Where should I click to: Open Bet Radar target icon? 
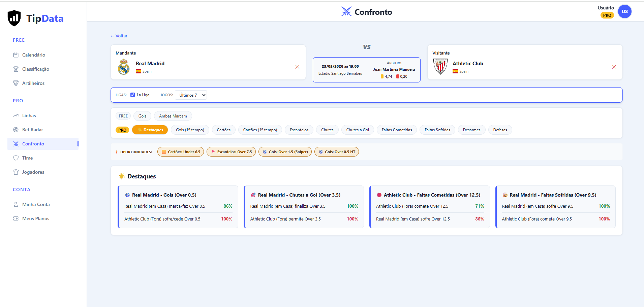point(16,130)
